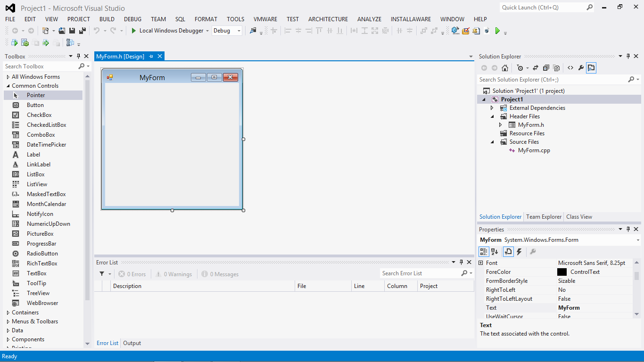Click the first icon in second toolbar row
644x362 pixels.
(x=14, y=43)
